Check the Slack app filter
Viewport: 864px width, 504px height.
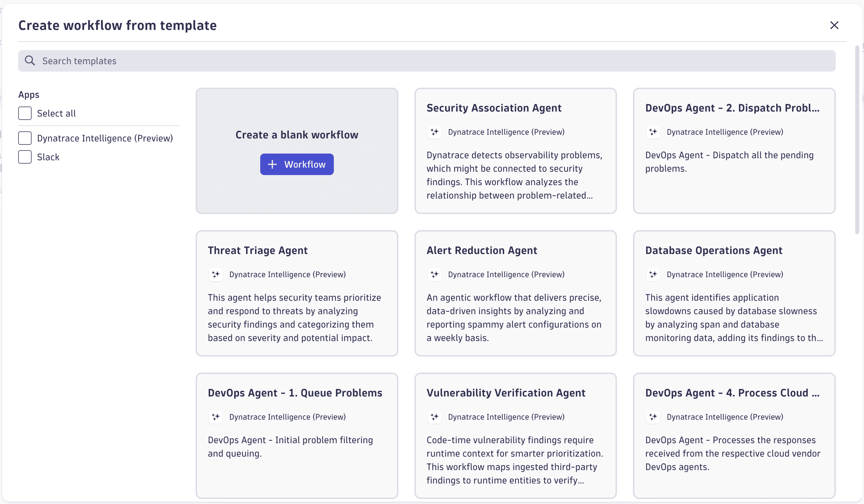tap(25, 157)
